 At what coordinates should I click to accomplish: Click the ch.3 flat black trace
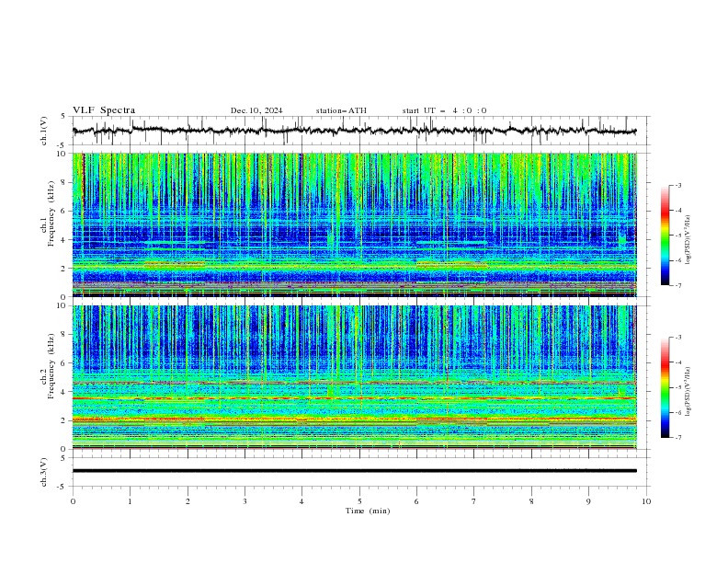(355, 471)
